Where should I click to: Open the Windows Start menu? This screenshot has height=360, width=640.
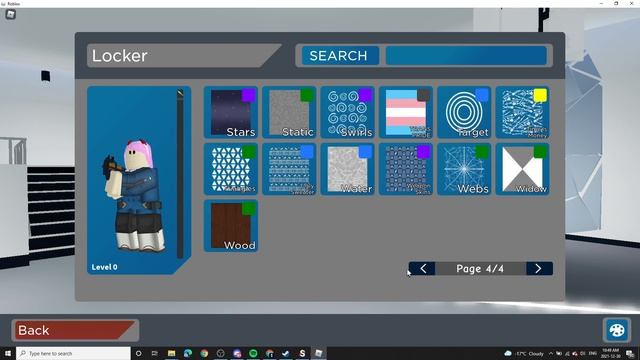pos(8,353)
